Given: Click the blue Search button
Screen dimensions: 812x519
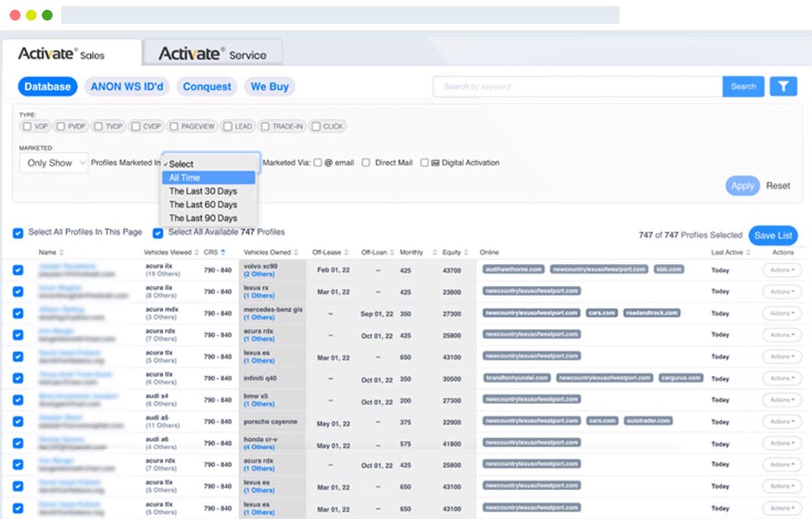Looking at the screenshot, I should pos(743,86).
